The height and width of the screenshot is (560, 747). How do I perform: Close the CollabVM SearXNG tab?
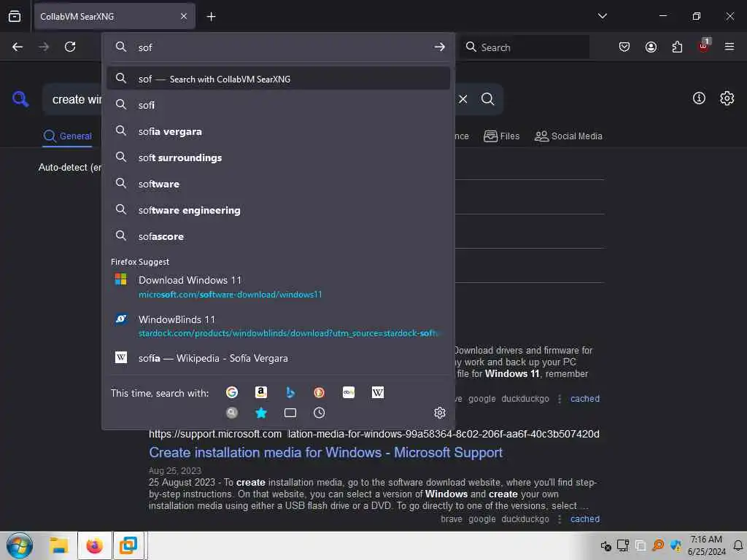183,16
